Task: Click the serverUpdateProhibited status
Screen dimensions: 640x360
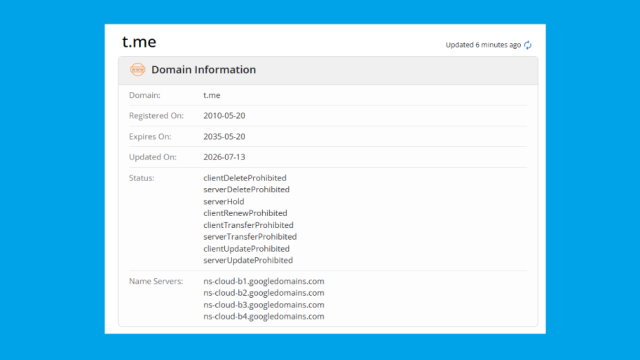Action: [x=248, y=260]
